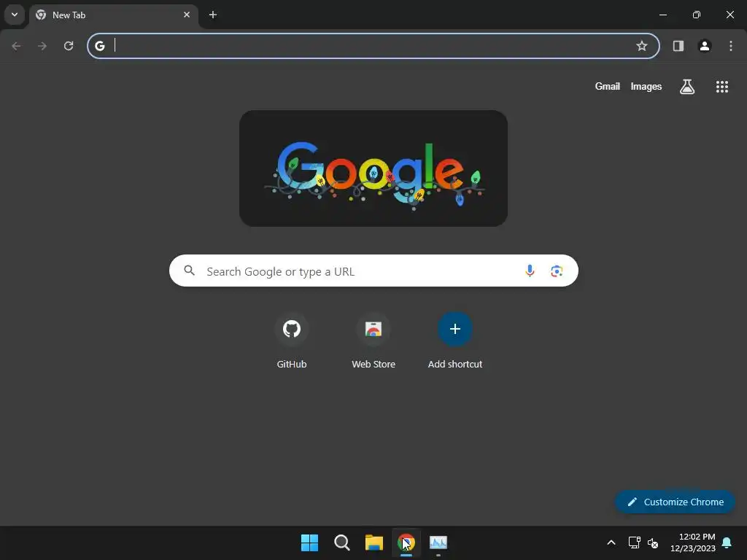Click the Add shortcut button
This screenshot has width=747, height=560.
tap(455, 341)
